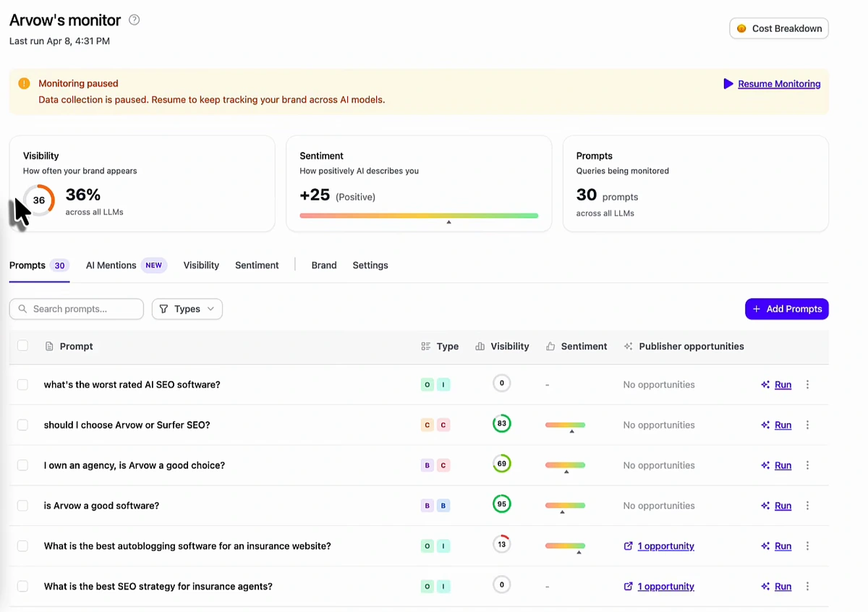Click the Visibility column header icon
Viewport: 868px width, 612px height.
click(x=480, y=347)
